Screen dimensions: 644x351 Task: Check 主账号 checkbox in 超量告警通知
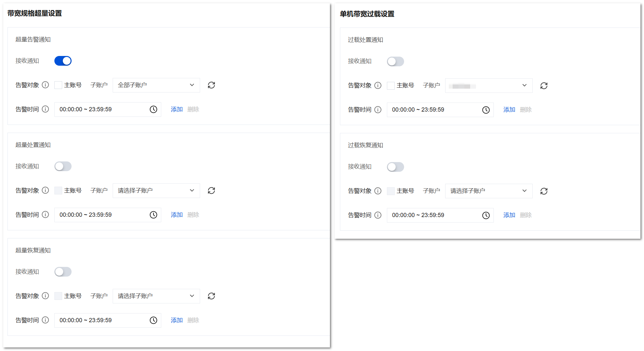[x=58, y=85]
